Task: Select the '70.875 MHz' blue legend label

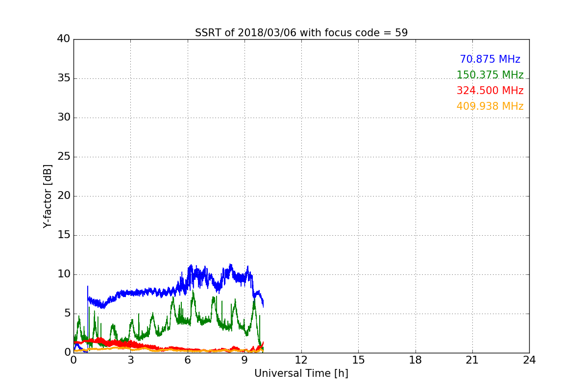Action: tap(490, 59)
